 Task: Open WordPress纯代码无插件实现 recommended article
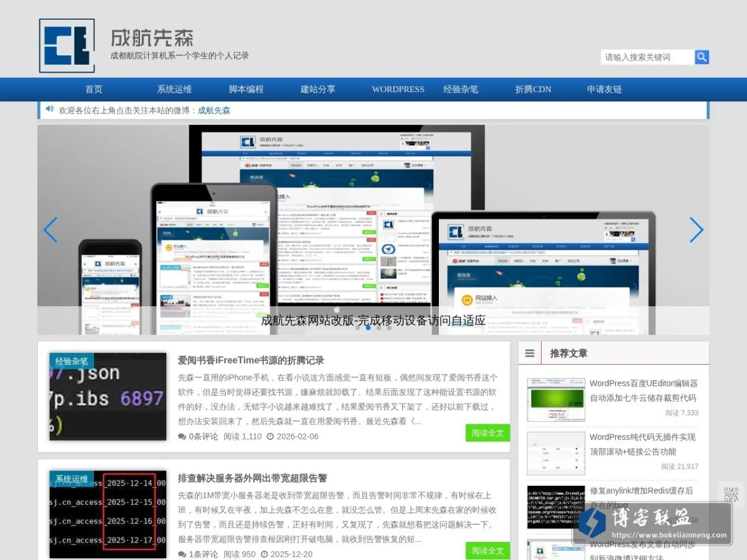642,444
